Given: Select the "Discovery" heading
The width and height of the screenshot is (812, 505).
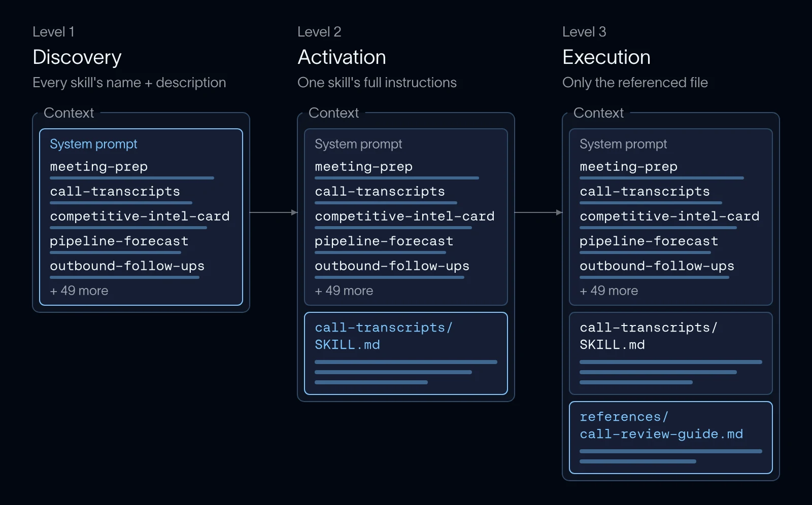Looking at the screenshot, I should [77, 57].
